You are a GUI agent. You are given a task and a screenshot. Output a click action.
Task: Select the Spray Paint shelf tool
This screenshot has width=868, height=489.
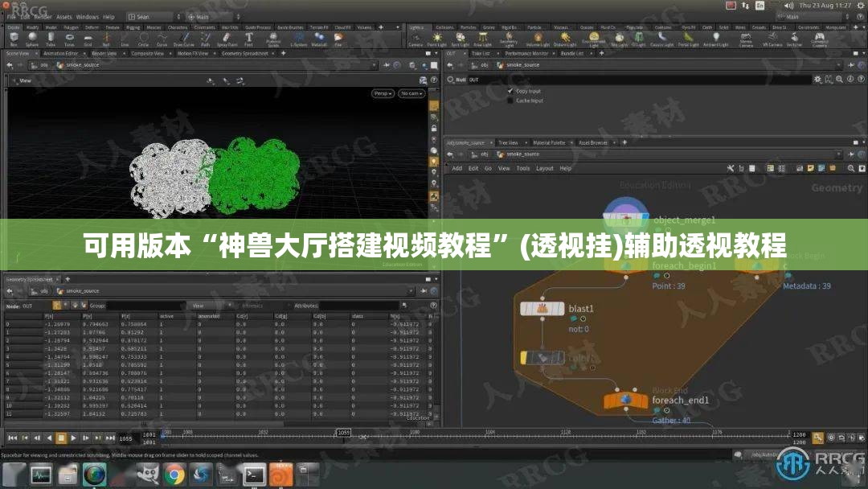[227, 39]
